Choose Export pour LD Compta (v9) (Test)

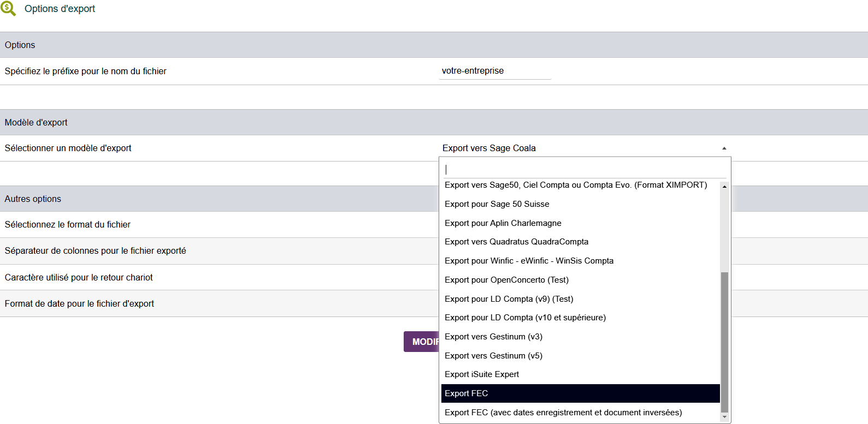pos(580,299)
